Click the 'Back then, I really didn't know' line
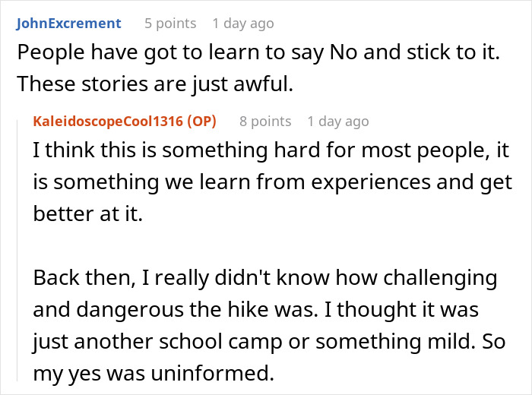Viewport: 532px width, 395px height. [x=265, y=279]
